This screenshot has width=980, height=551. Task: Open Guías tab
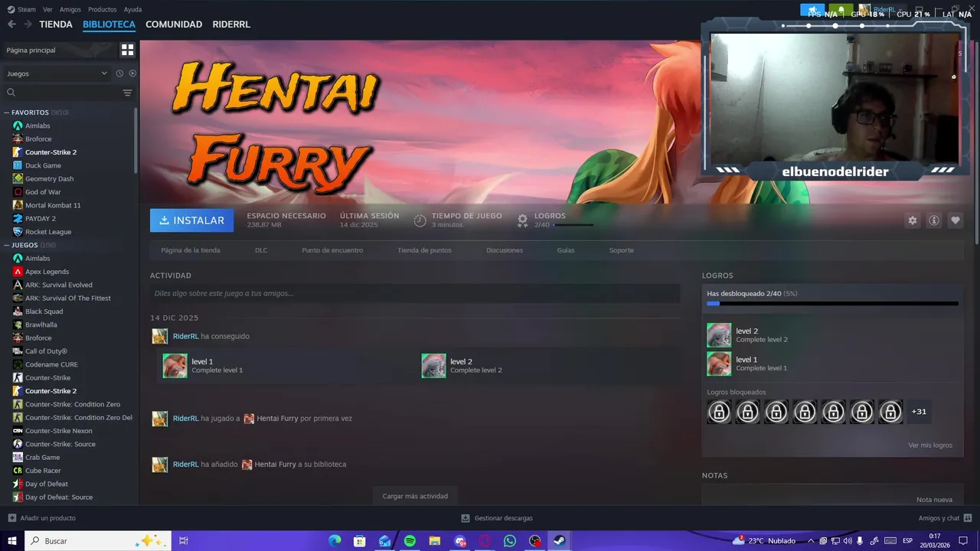(x=566, y=250)
